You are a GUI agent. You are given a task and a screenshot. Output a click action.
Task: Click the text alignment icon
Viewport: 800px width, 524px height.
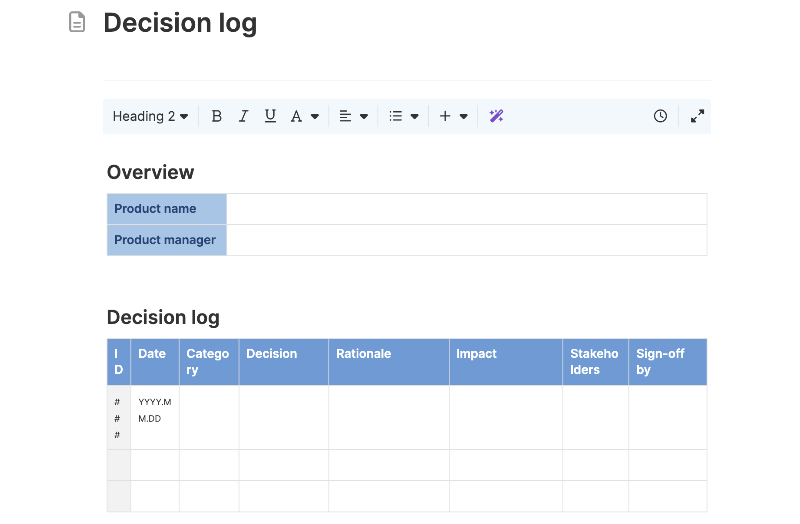(345, 116)
